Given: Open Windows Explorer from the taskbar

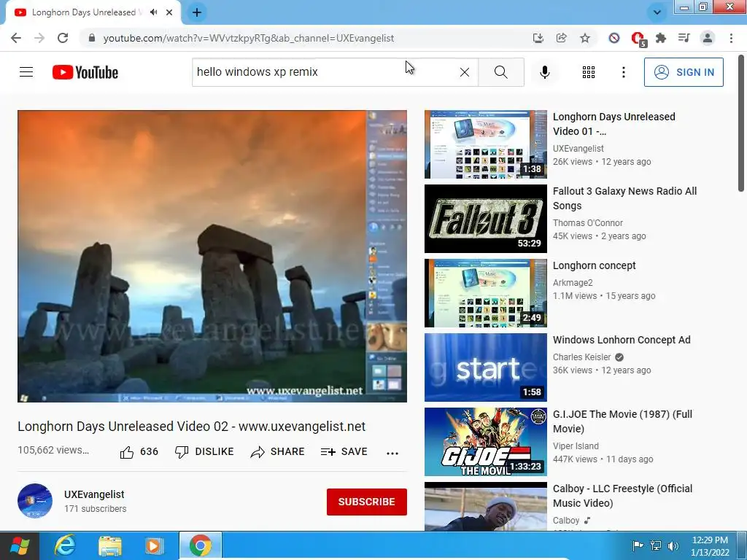Looking at the screenshot, I should click(110, 545).
